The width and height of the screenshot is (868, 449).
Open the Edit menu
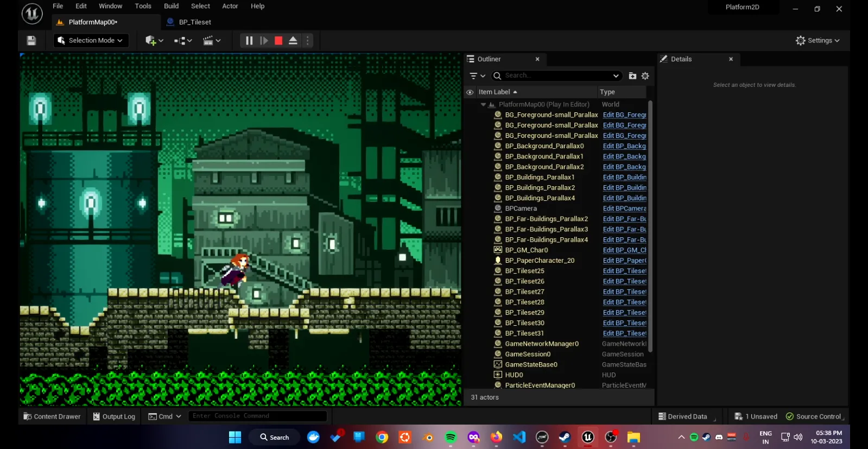81,6
